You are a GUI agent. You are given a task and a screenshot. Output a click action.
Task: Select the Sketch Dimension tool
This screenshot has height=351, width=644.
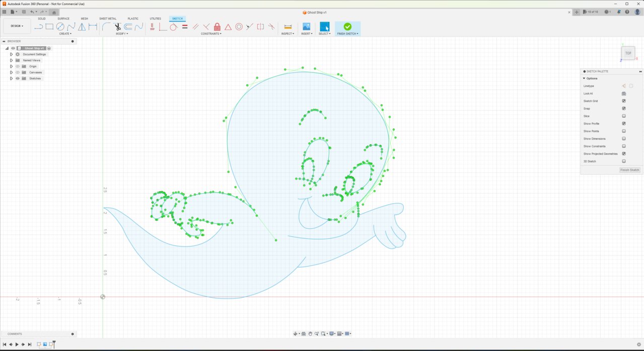click(x=93, y=27)
